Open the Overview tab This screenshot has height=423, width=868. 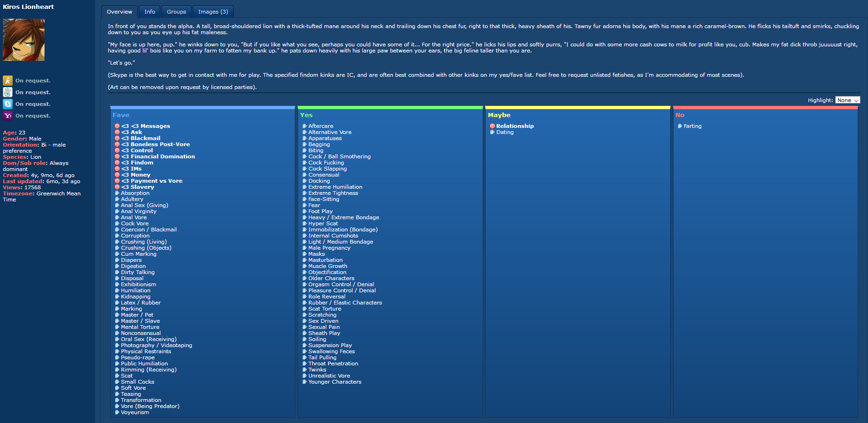click(x=120, y=12)
